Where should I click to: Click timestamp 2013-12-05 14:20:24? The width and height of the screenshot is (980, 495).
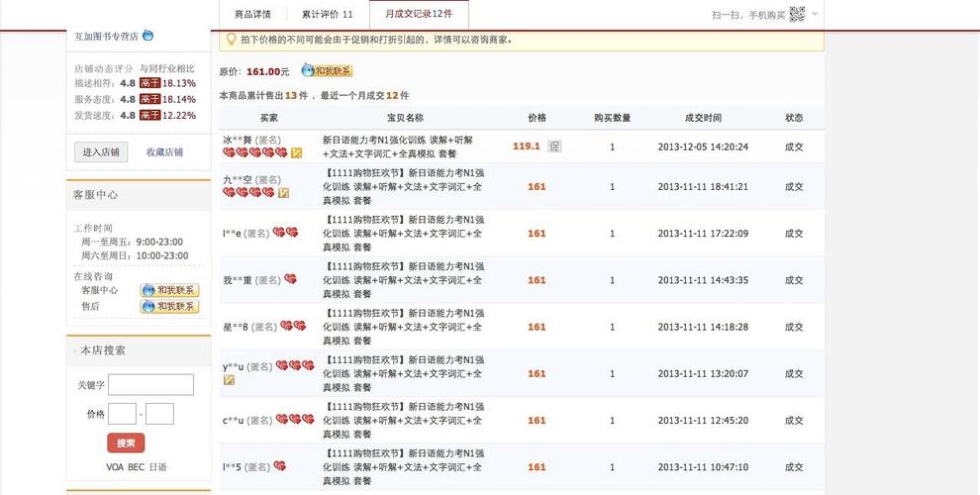click(x=703, y=147)
